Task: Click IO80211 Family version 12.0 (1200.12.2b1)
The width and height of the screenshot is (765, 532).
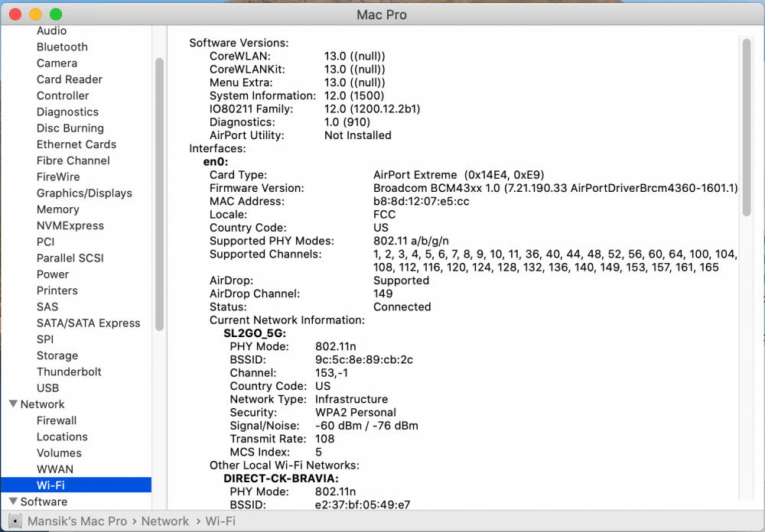Action: coord(373,109)
